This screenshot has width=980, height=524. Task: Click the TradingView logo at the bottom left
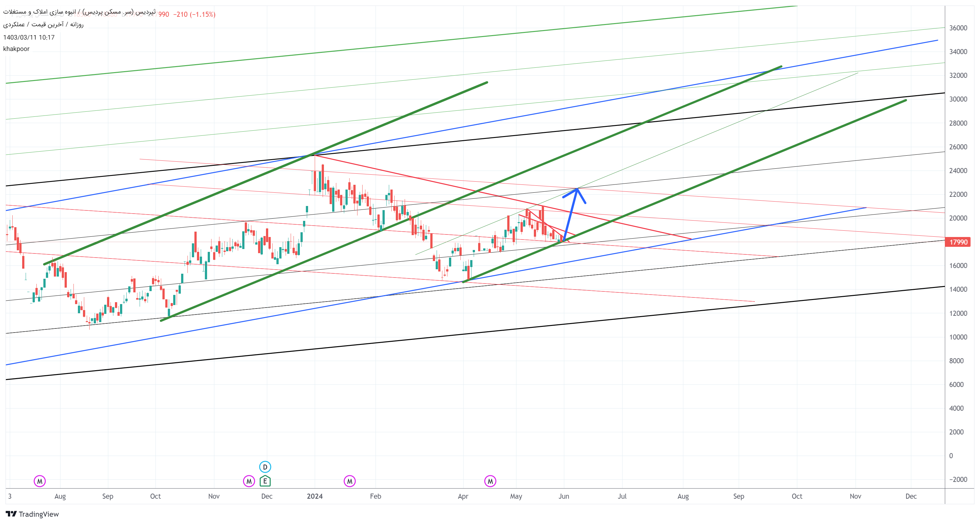pos(32,514)
